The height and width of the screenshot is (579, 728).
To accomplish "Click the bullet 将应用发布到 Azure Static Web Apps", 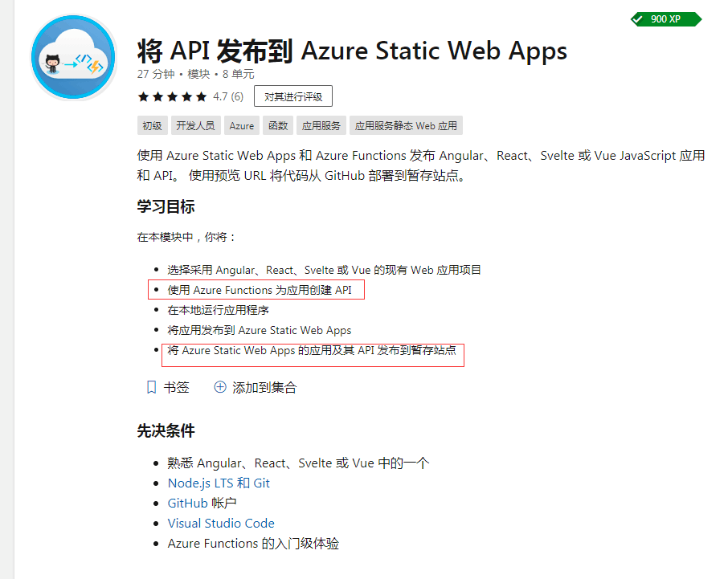I will [260, 330].
